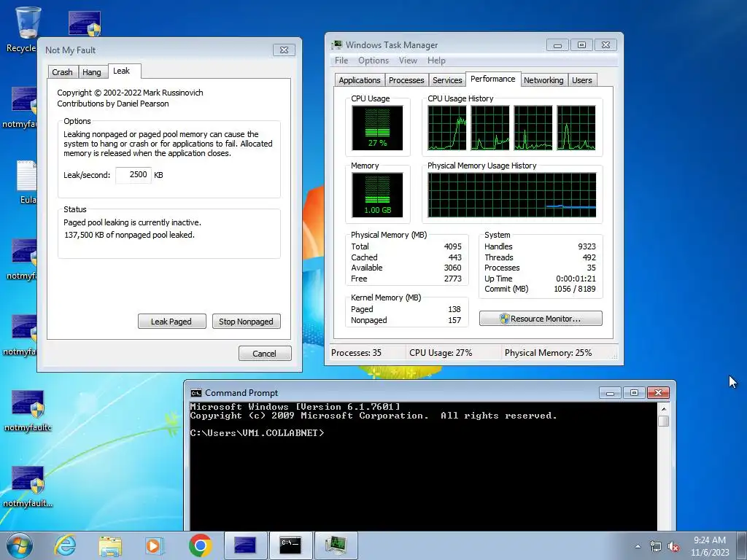This screenshot has height=560, width=747.
Task: Open the Help menu in Task Manager
Action: 436,61
